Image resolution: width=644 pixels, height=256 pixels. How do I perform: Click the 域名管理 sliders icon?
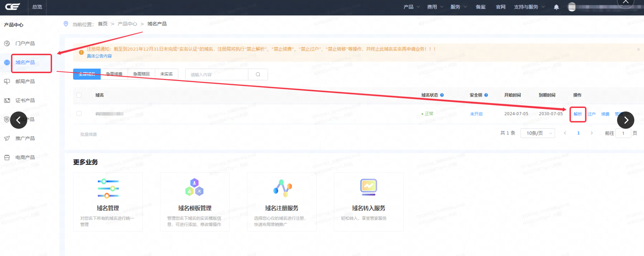tap(108, 188)
